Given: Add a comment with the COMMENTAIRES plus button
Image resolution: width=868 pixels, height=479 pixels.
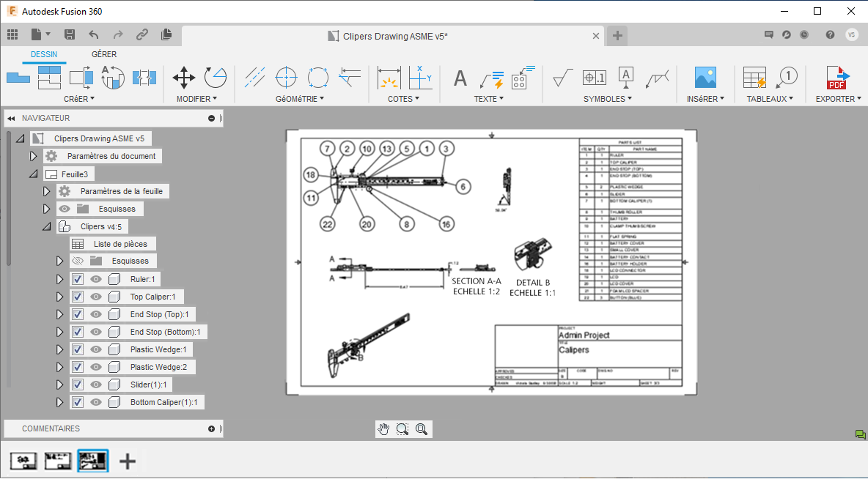Looking at the screenshot, I should coord(211,428).
